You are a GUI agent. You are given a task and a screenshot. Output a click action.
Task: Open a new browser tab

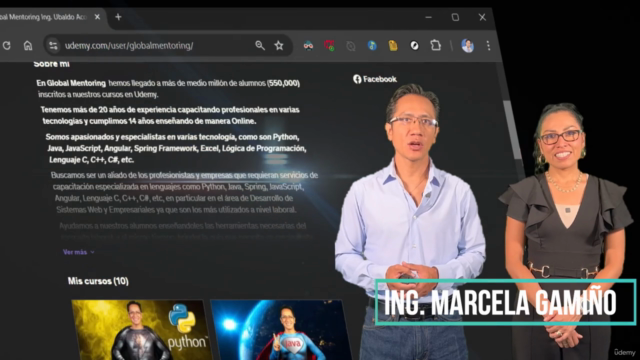(x=118, y=17)
